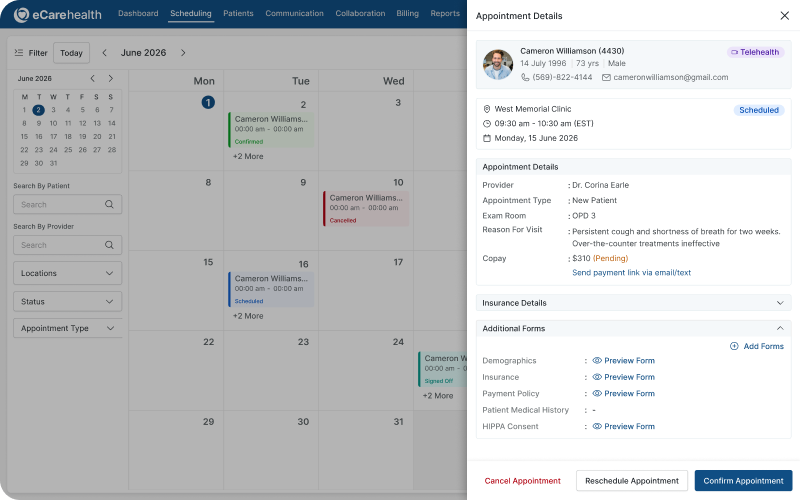Click Send payment link via email/text

tap(631, 272)
